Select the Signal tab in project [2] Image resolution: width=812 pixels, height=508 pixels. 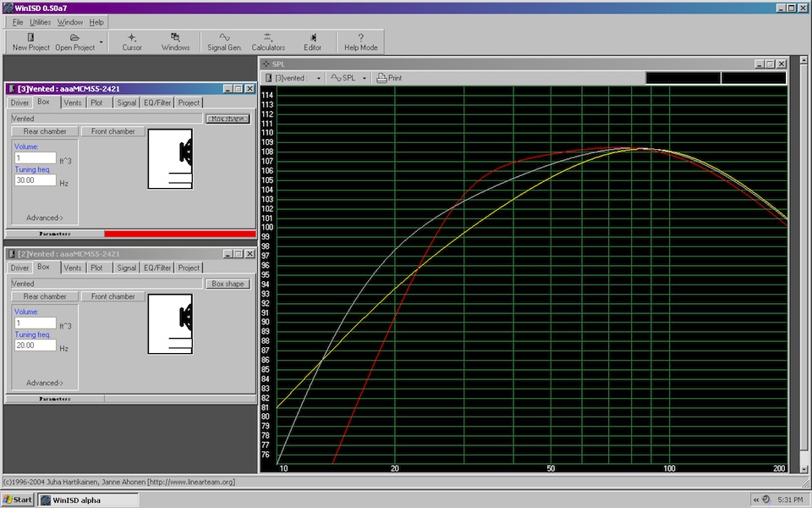point(126,268)
